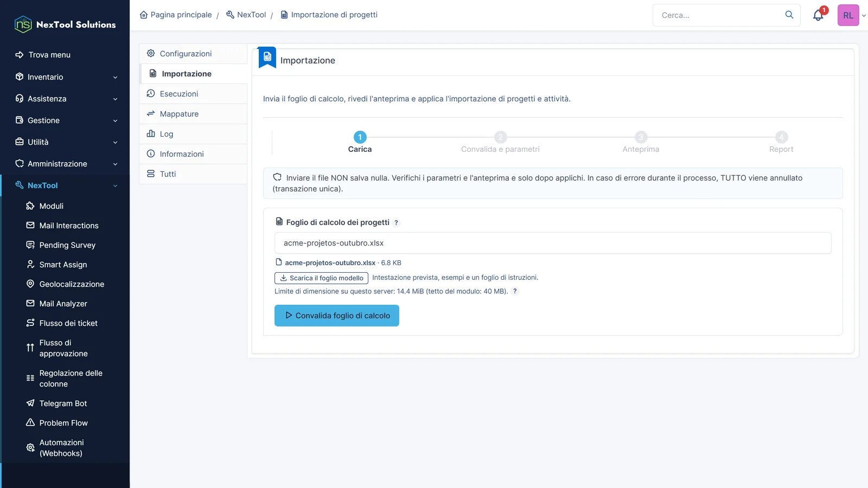Click the Telegram Bot paper-plane icon
The width and height of the screenshot is (868, 488).
click(x=30, y=403)
